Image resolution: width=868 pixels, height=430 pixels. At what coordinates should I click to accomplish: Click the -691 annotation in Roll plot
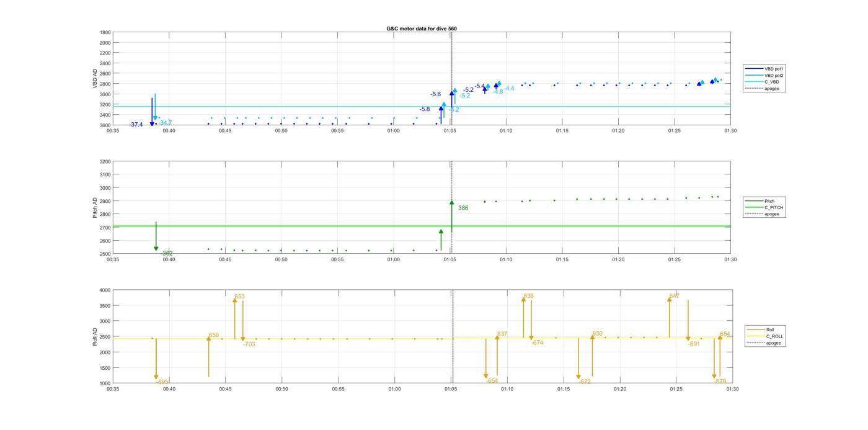[694, 344]
